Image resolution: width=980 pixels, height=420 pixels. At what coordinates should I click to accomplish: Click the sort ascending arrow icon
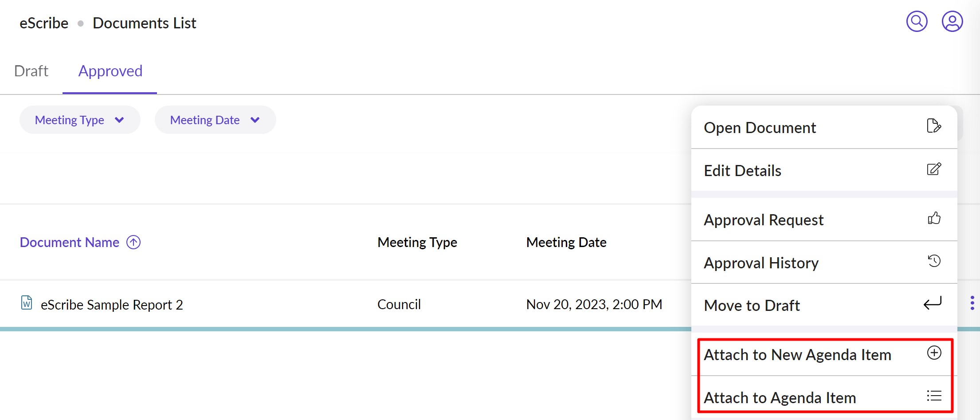133,242
